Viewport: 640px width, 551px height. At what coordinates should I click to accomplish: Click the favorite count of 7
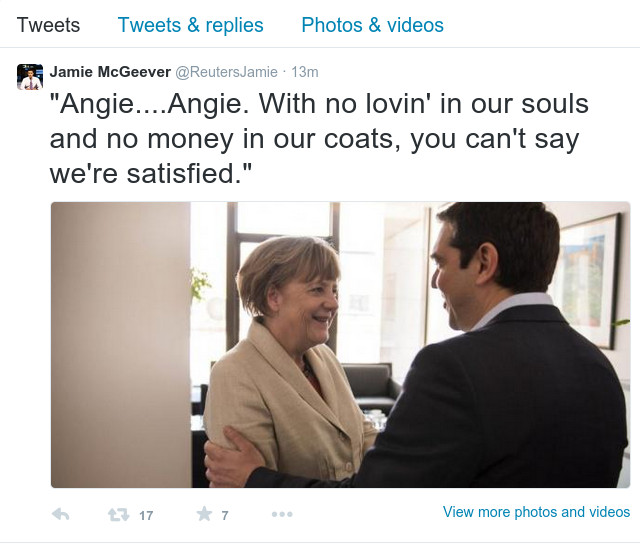point(225,515)
